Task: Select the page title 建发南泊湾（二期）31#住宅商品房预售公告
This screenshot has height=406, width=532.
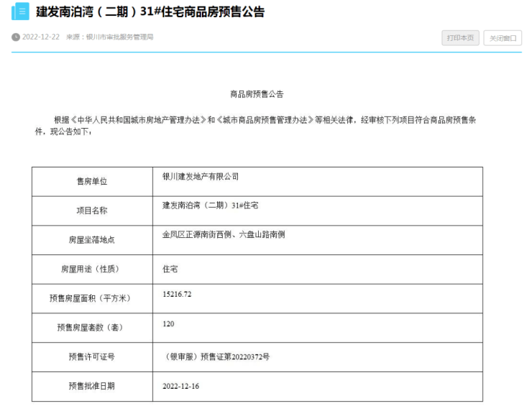Action: 150,12
